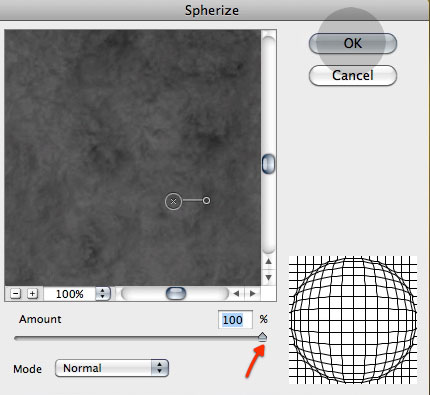This screenshot has width=430, height=395.
Task: Open the Mode dropdown set to Normal
Action: click(x=112, y=368)
